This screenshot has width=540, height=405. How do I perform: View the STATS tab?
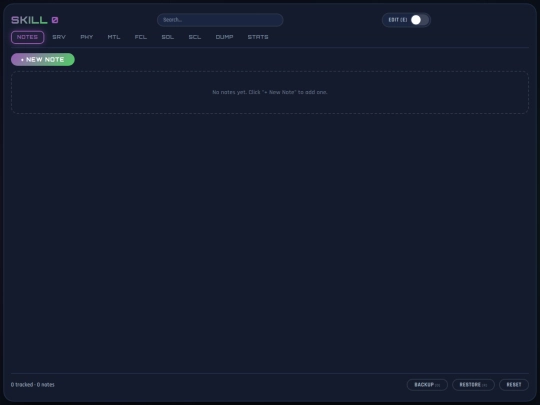(x=258, y=37)
